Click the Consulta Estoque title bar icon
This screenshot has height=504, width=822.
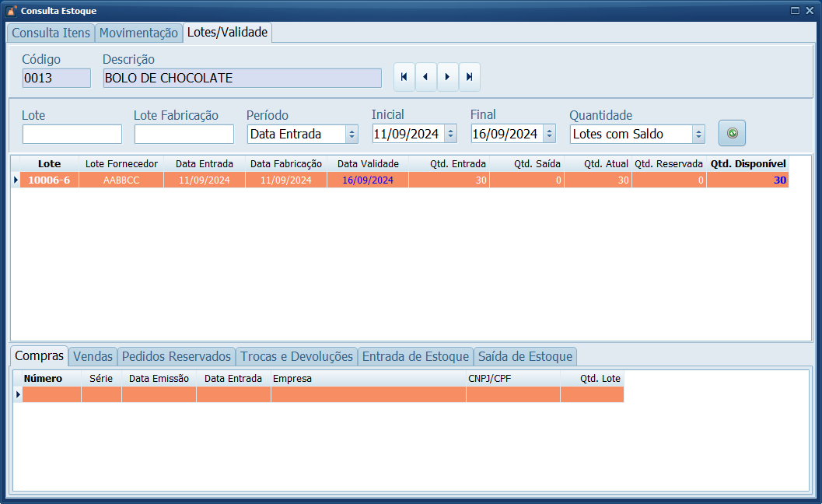pos(12,11)
